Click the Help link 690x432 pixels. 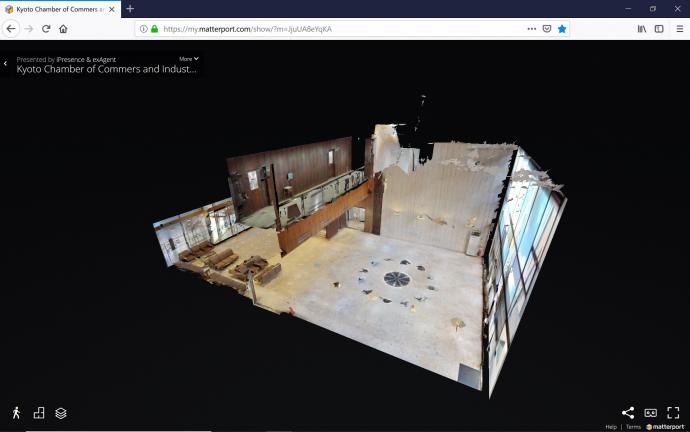tap(611, 427)
